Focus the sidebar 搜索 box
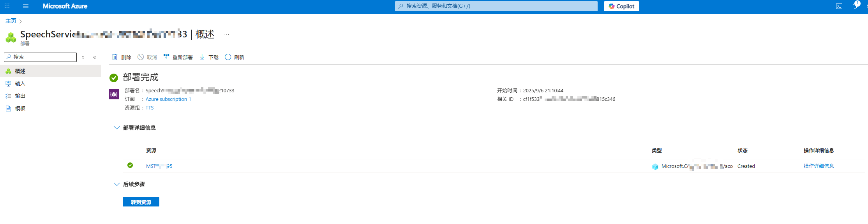Screen dimensions: 868x224 pyautogui.click(x=40, y=57)
